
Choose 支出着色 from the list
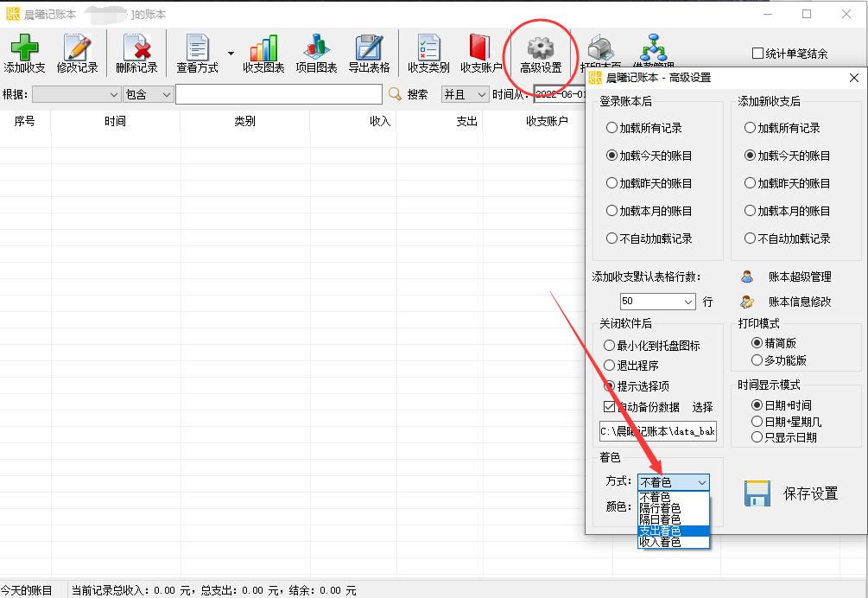coord(673,531)
